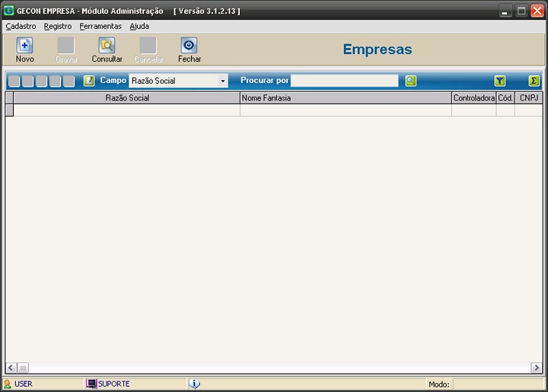Screen dimensions: 548x392
Task: Click the green filter funnel icon
Action: [499, 81]
